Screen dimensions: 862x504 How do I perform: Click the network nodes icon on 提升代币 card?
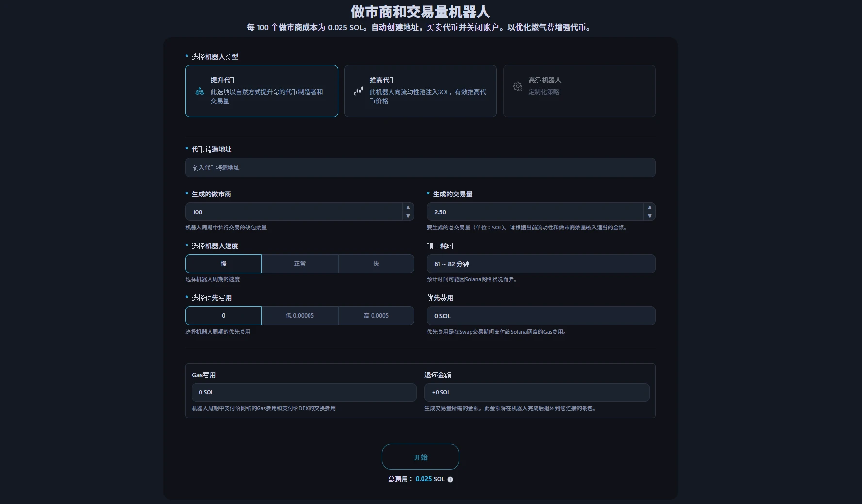pyautogui.click(x=199, y=91)
